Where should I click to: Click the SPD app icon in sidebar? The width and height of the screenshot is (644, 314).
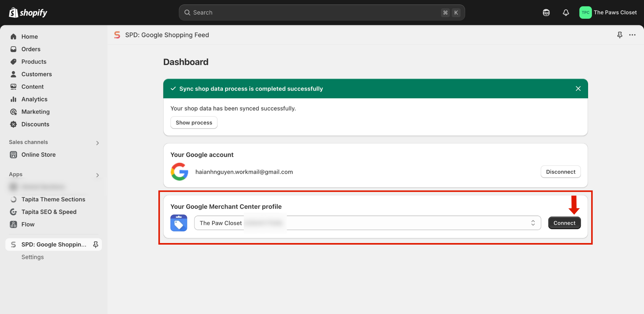(14, 245)
